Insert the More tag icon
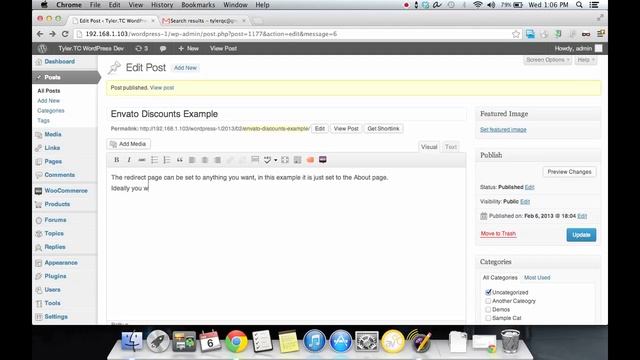 [x=255, y=160]
